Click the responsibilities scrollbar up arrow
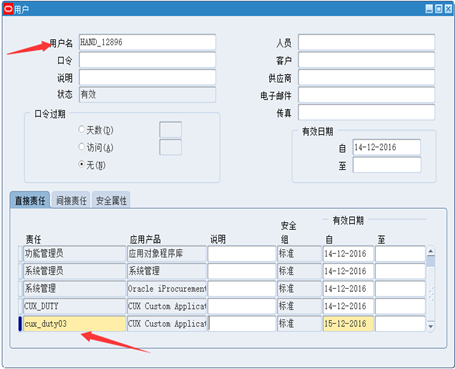This screenshot has width=455, height=369. pyautogui.click(x=431, y=251)
